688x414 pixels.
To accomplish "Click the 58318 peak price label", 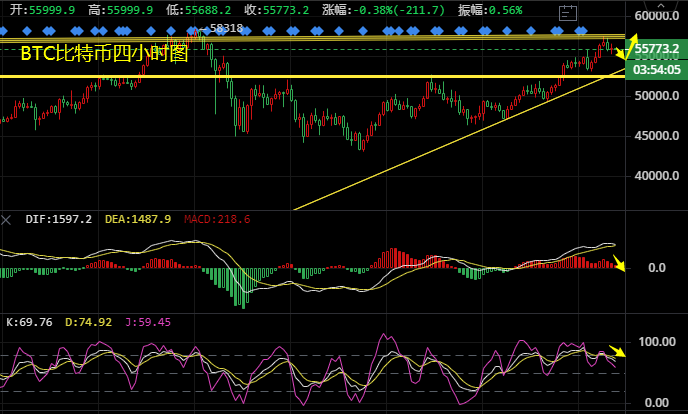I will click(x=226, y=28).
